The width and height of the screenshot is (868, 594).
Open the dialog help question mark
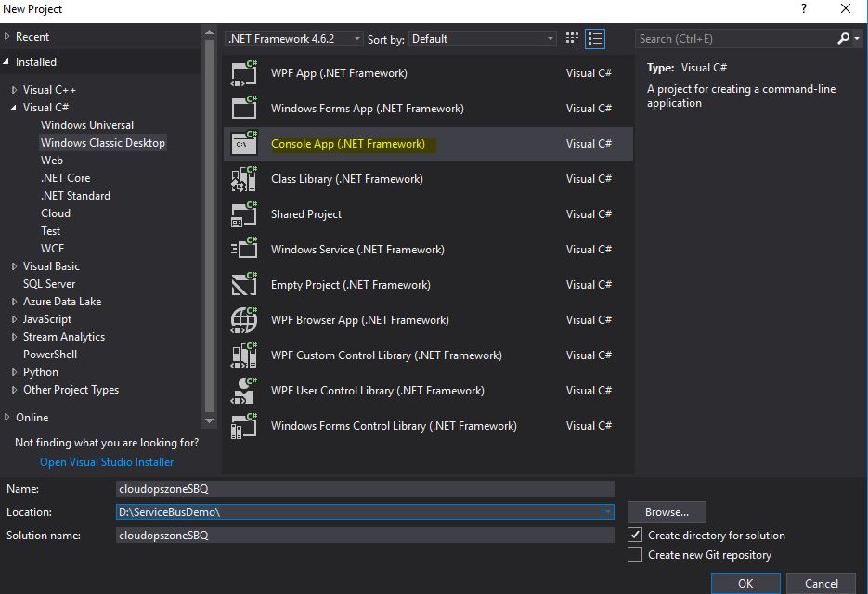(x=804, y=9)
